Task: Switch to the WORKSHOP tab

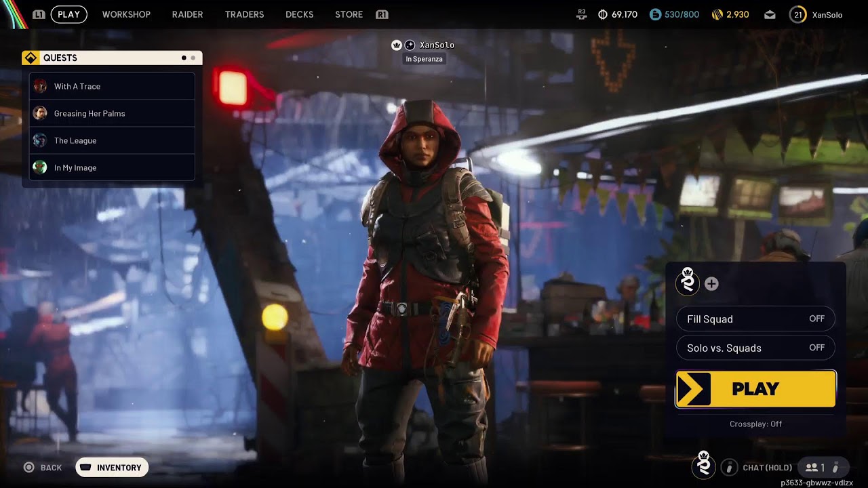Action: (x=126, y=14)
